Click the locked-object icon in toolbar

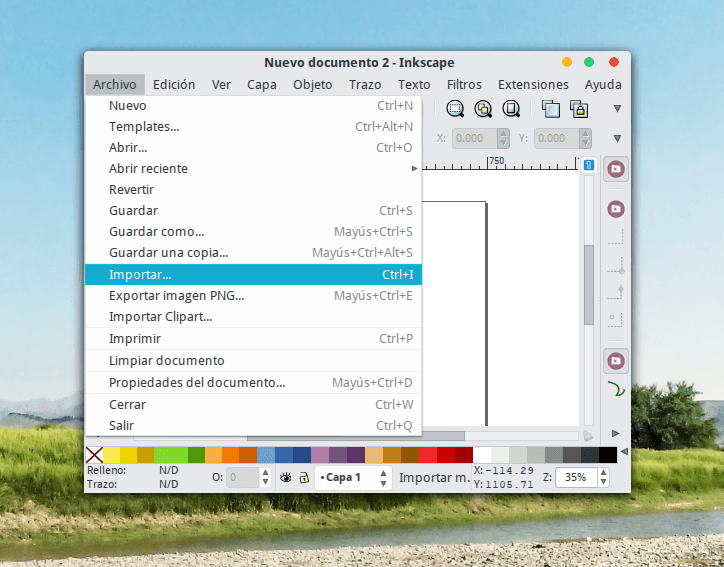point(578,109)
